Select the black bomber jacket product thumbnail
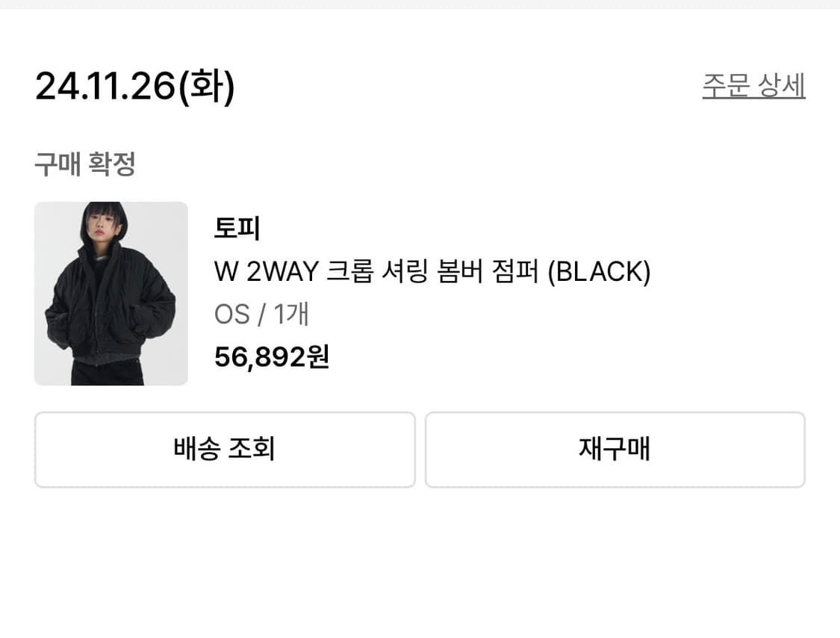840x638 pixels. 111,294
